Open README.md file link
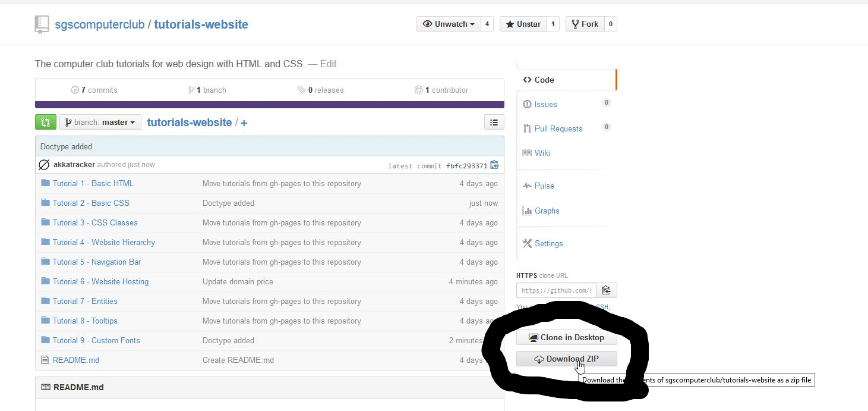Image resolution: width=868 pixels, height=411 pixels. (75, 360)
